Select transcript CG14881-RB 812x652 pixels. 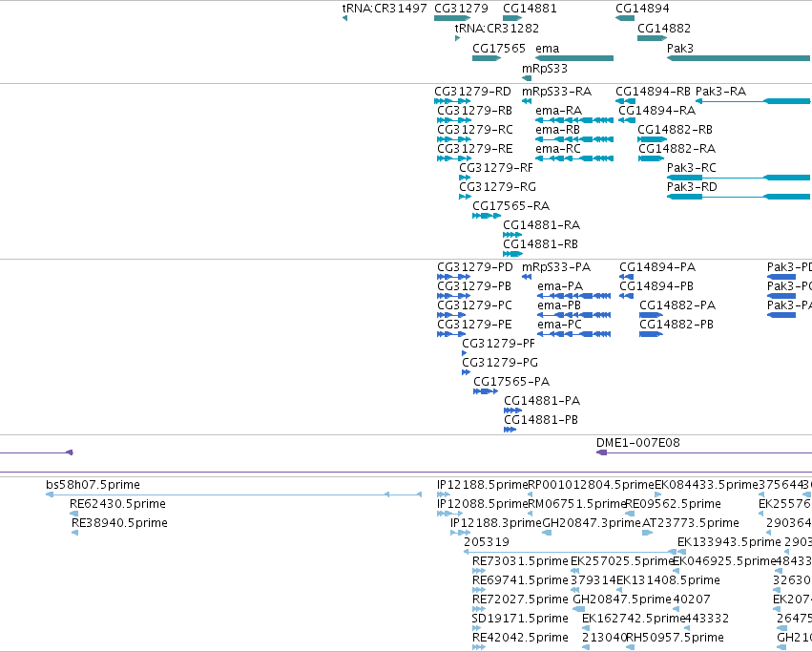coord(541,244)
